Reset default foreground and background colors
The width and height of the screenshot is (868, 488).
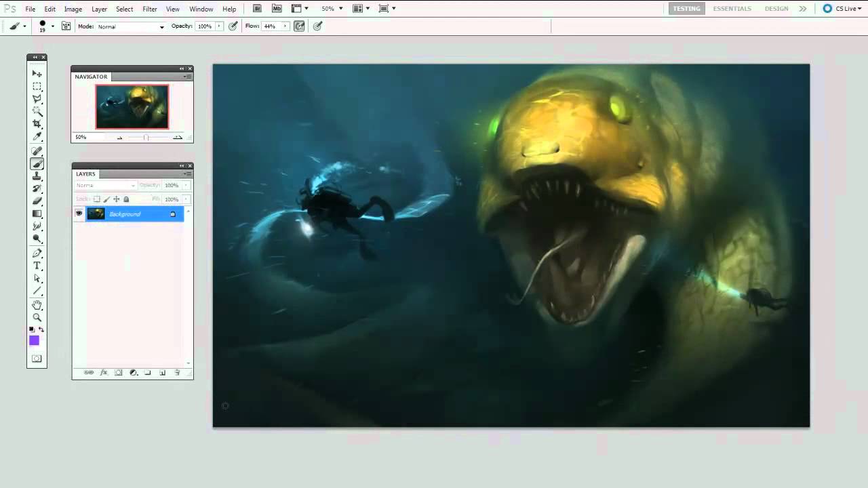(x=32, y=329)
